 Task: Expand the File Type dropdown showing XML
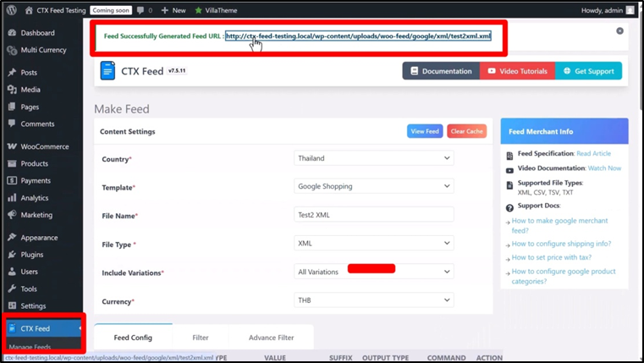373,243
